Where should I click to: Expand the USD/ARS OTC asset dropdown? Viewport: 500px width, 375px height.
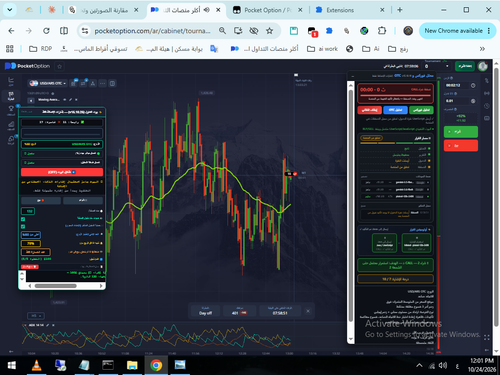coord(48,83)
